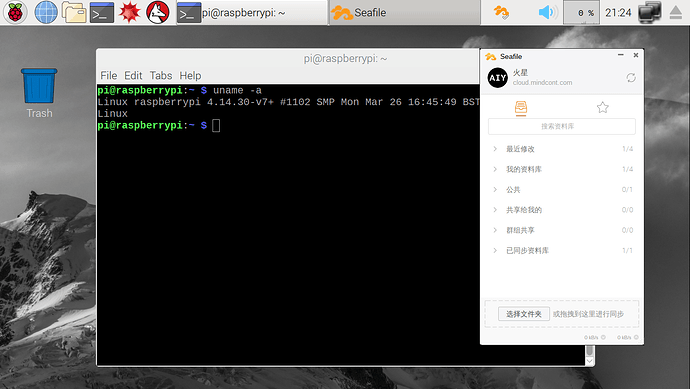Open the terminal Edit menu
Screen dimensions: 690x389
(x=133, y=76)
